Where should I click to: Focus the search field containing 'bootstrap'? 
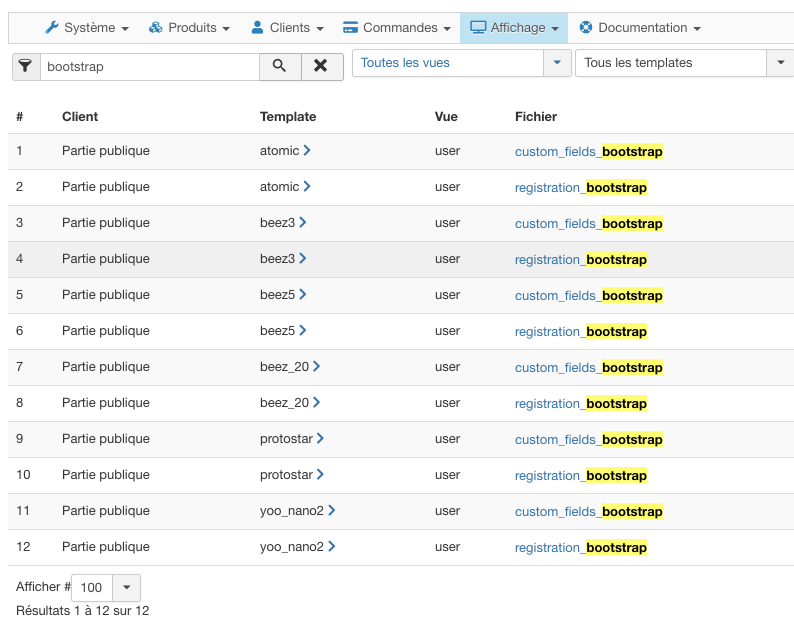150,67
